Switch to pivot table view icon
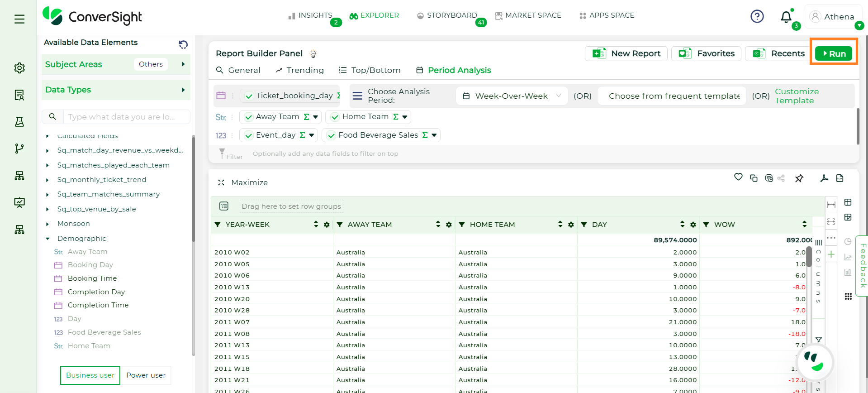 click(848, 217)
